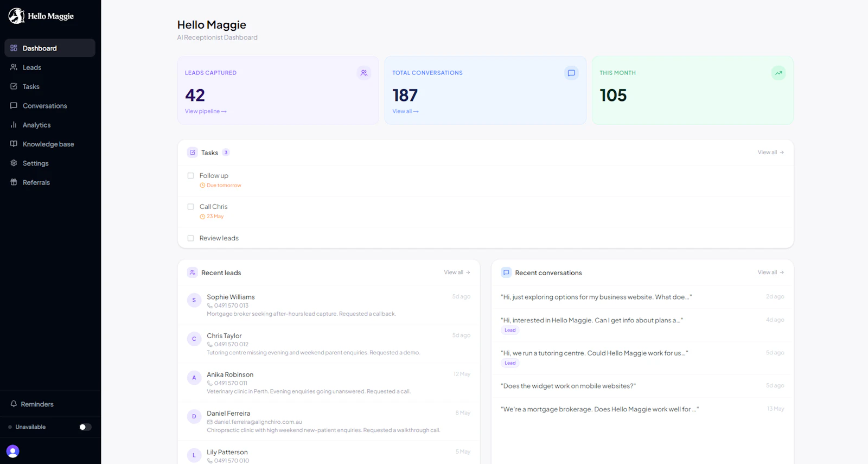Select the Chris Taylor lead name

click(224, 336)
